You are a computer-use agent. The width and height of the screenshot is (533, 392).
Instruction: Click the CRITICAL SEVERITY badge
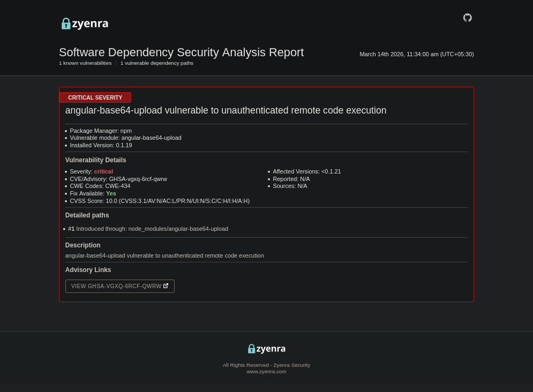(x=95, y=97)
